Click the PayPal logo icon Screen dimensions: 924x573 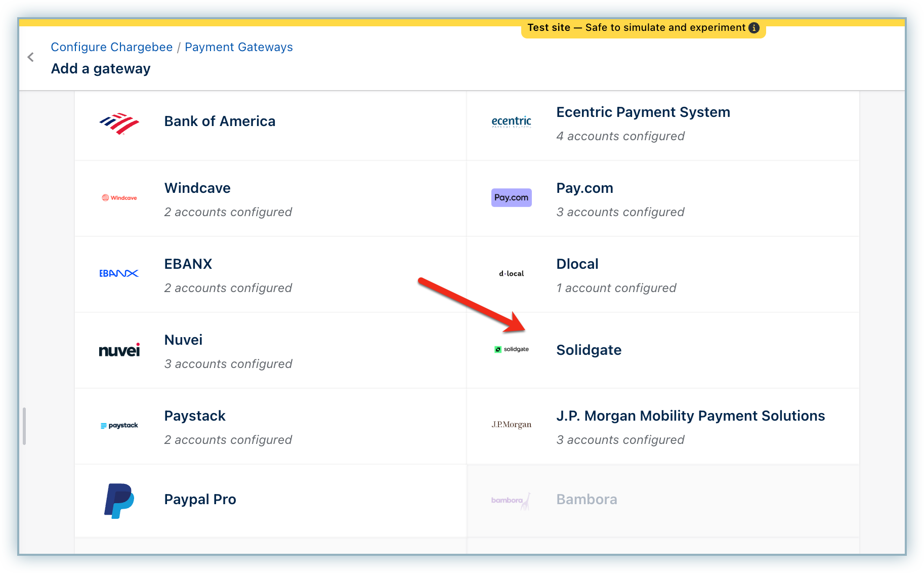pos(119,501)
